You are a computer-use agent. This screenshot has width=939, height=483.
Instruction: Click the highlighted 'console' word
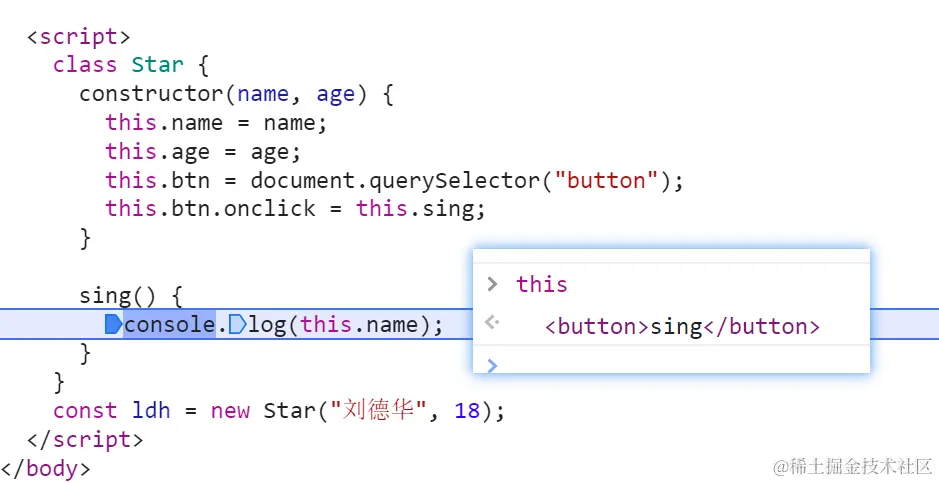[169, 324]
